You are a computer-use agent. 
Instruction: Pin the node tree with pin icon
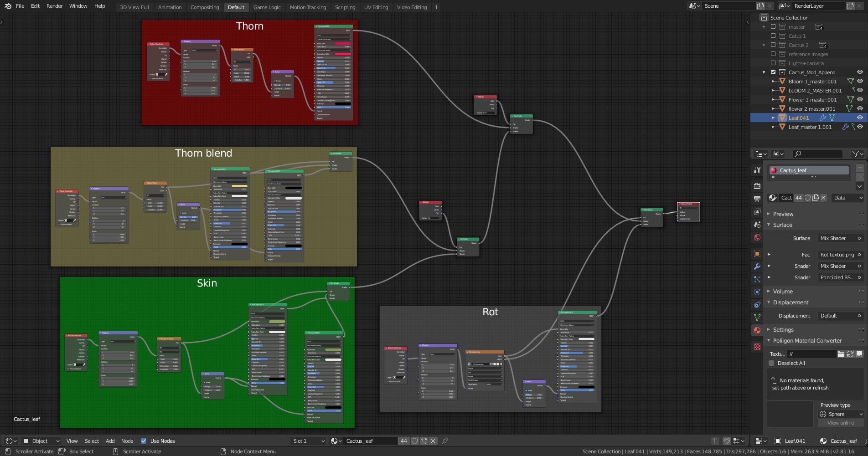tap(445, 441)
